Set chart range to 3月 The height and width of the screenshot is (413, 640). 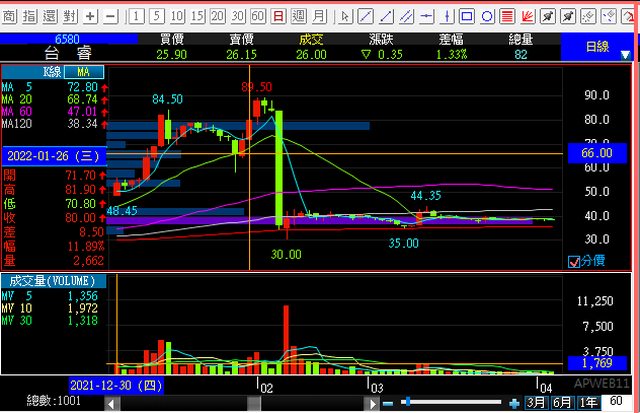[x=537, y=402]
